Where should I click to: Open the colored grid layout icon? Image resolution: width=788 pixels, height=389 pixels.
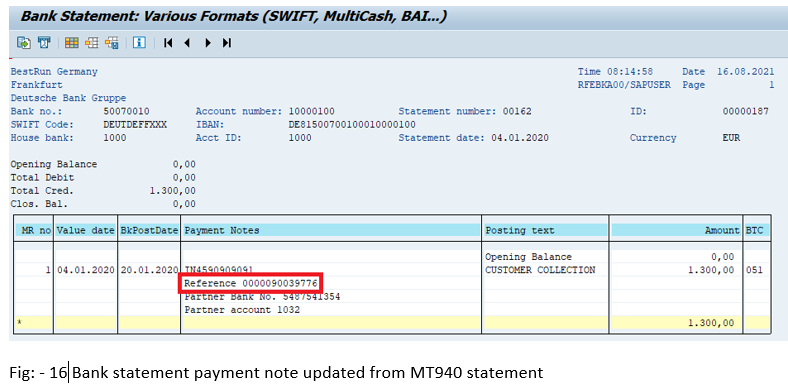[x=72, y=43]
